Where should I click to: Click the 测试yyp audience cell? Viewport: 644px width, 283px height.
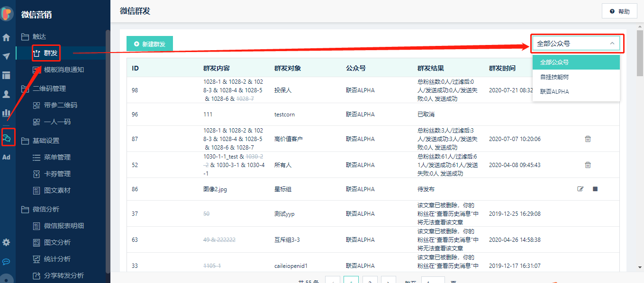click(x=284, y=214)
